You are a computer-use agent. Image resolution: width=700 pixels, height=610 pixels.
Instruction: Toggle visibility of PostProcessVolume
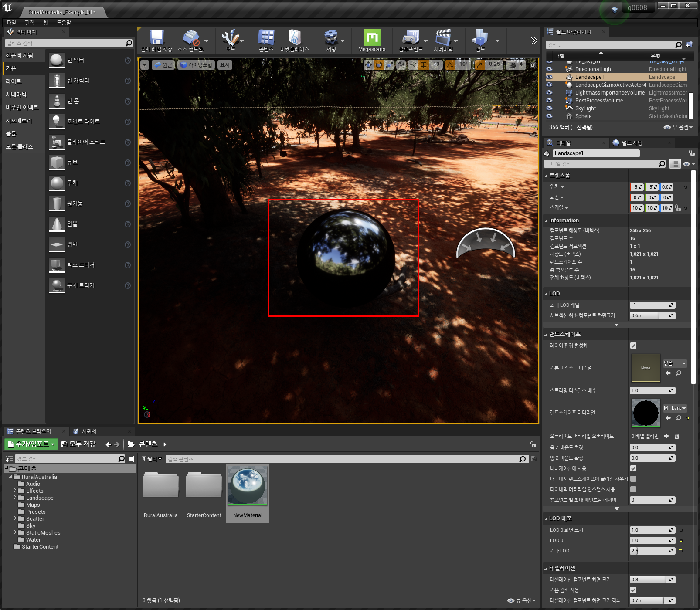[549, 101]
